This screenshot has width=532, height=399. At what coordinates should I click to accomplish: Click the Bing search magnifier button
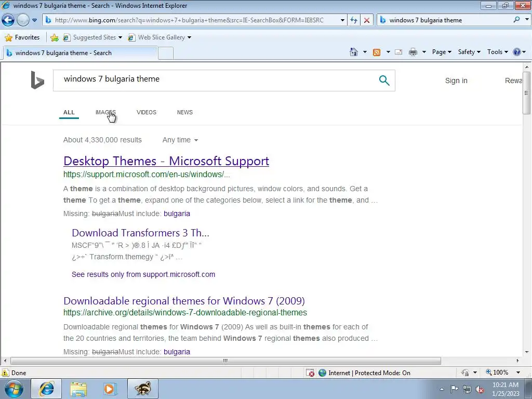384,81
